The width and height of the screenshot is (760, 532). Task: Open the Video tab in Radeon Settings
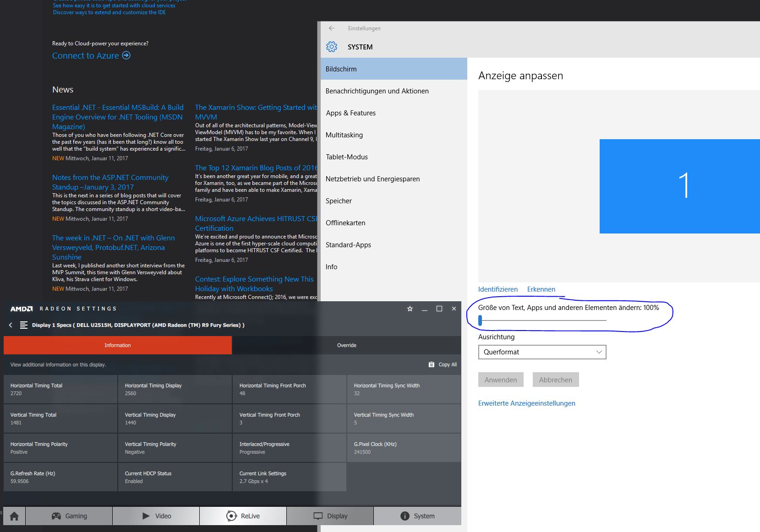point(156,516)
